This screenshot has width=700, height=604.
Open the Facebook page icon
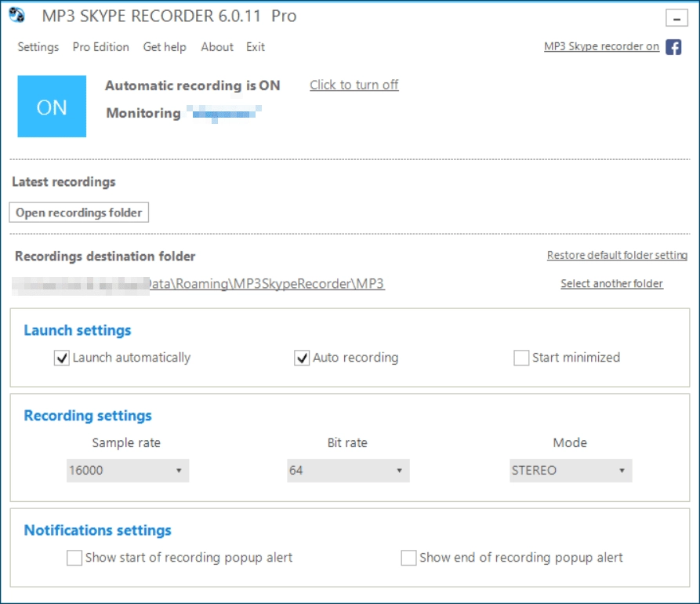point(673,47)
